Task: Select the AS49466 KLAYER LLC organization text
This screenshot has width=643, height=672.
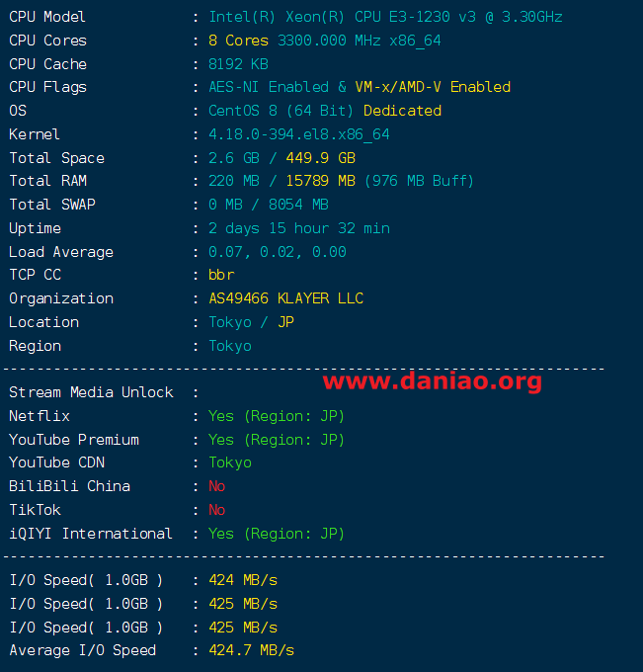Action: pos(285,298)
